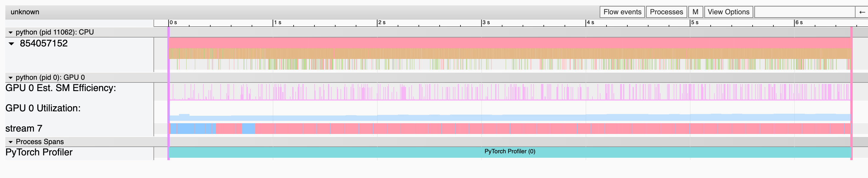Open the Processes filter button
Screen dimensions: 868x178
pos(666,12)
